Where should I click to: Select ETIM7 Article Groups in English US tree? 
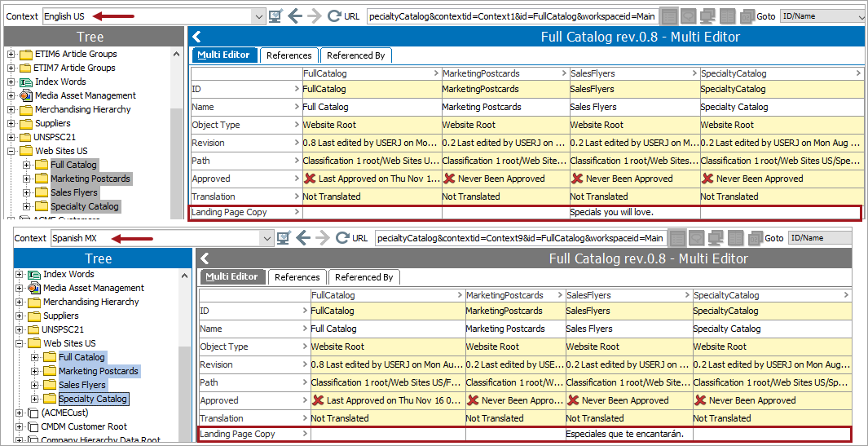(x=74, y=68)
